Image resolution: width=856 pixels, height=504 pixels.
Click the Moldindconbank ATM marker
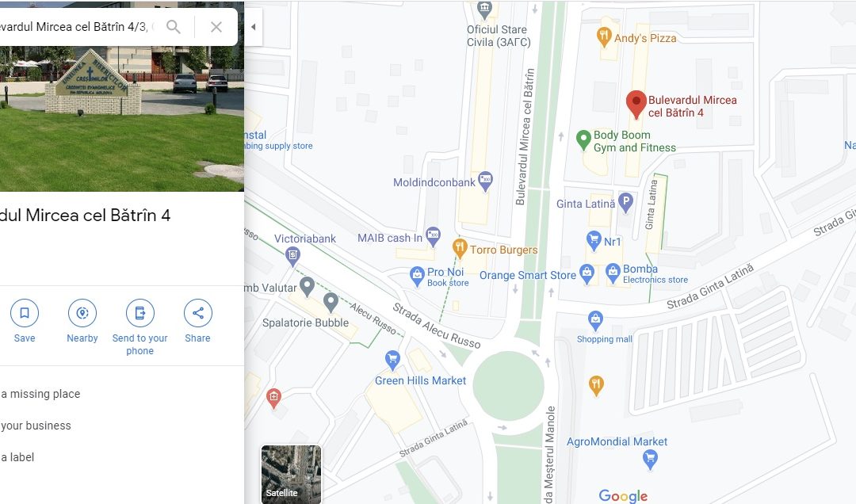[485, 181]
